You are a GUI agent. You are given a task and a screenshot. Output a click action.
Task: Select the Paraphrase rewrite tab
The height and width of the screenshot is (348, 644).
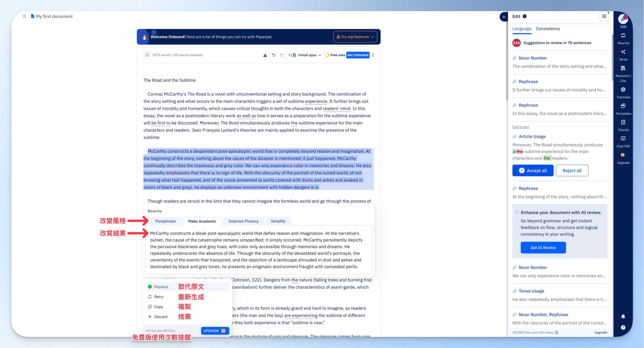click(165, 221)
